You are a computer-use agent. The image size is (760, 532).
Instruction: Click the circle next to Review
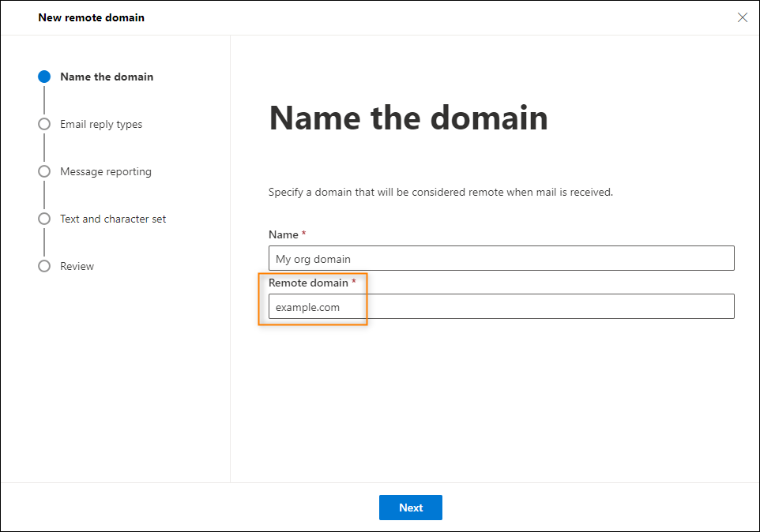[x=44, y=266]
